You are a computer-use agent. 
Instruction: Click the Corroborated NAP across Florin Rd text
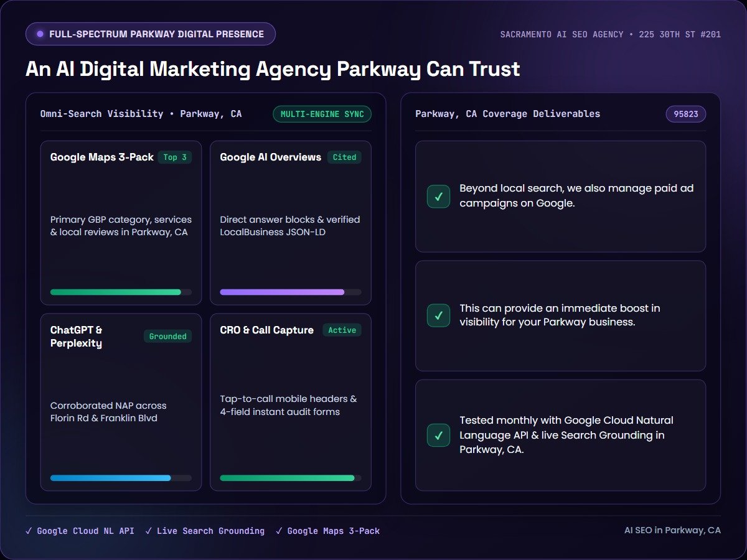[108, 412]
